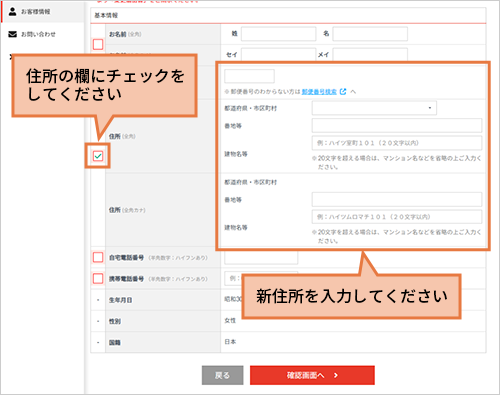
Task: Click the 住所 (全角カナ) label
Action: click(127, 210)
